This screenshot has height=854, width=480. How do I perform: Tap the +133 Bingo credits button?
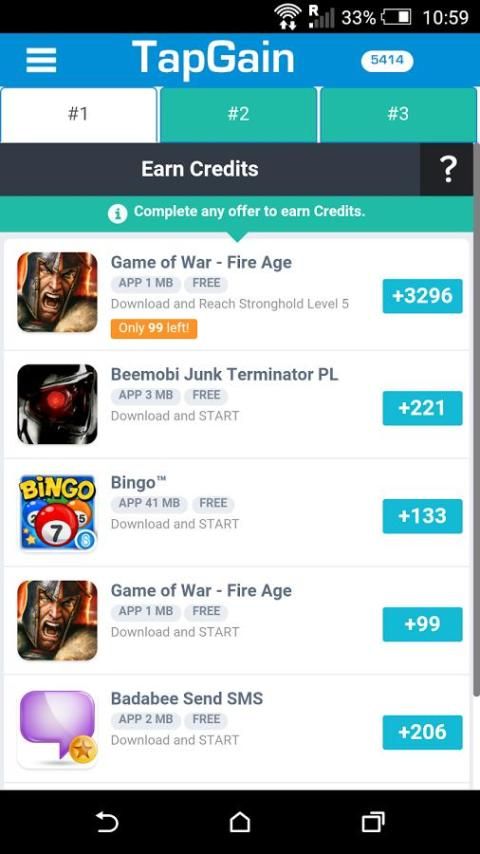click(x=422, y=516)
